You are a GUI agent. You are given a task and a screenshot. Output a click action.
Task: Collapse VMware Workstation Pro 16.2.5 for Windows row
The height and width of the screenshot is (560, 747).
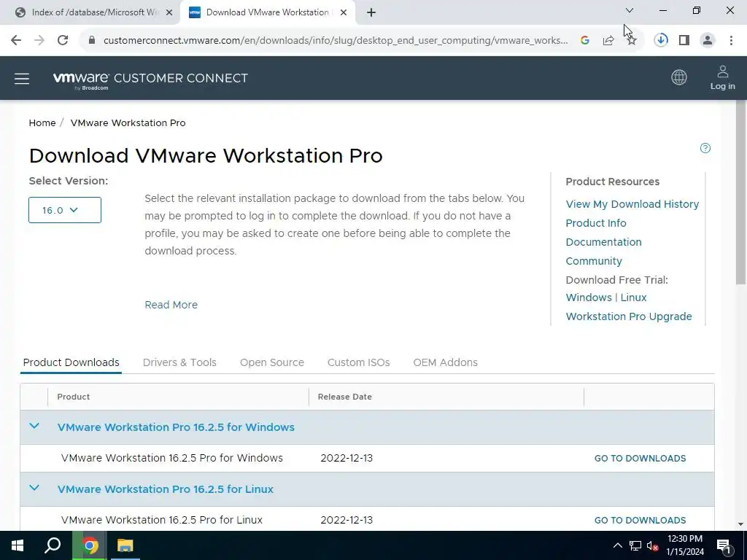coord(34,426)
